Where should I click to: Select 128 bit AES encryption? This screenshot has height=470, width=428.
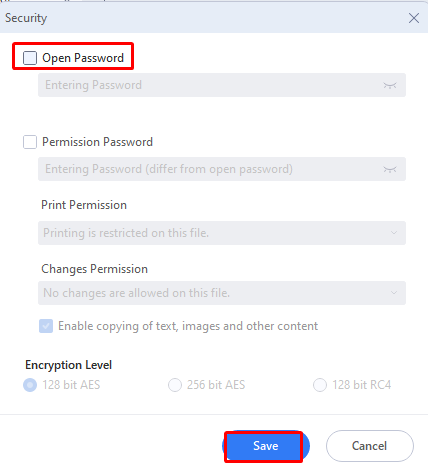click(x=30, y=385)
